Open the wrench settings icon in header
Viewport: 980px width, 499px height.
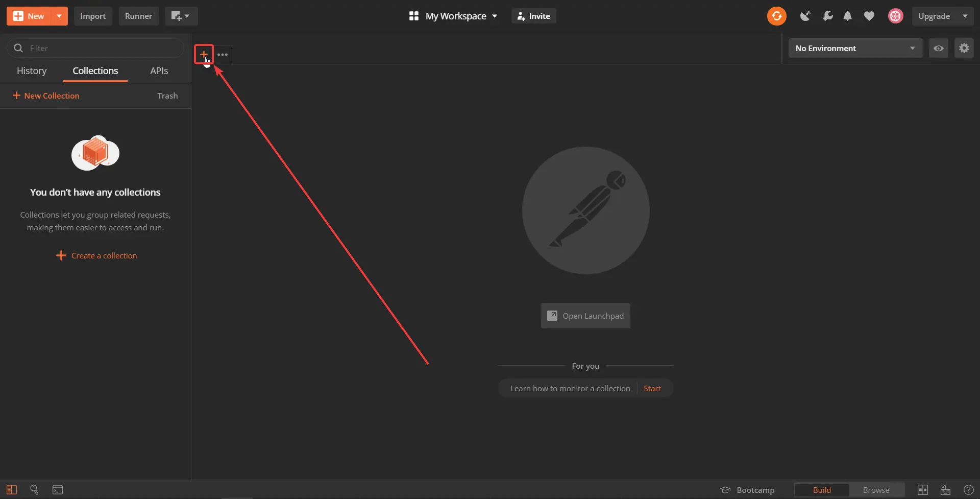pos(827,16)
